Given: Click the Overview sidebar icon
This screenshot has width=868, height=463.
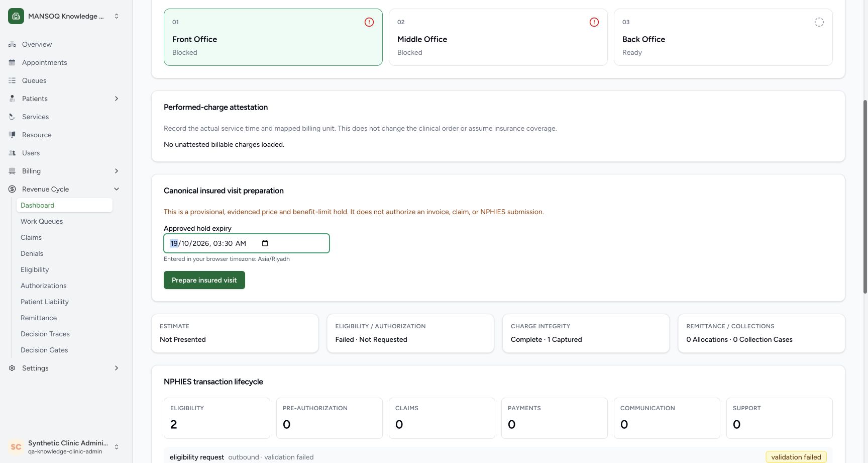Looking at the screenshot, I should pyautogui.click(x=12, y=44).
